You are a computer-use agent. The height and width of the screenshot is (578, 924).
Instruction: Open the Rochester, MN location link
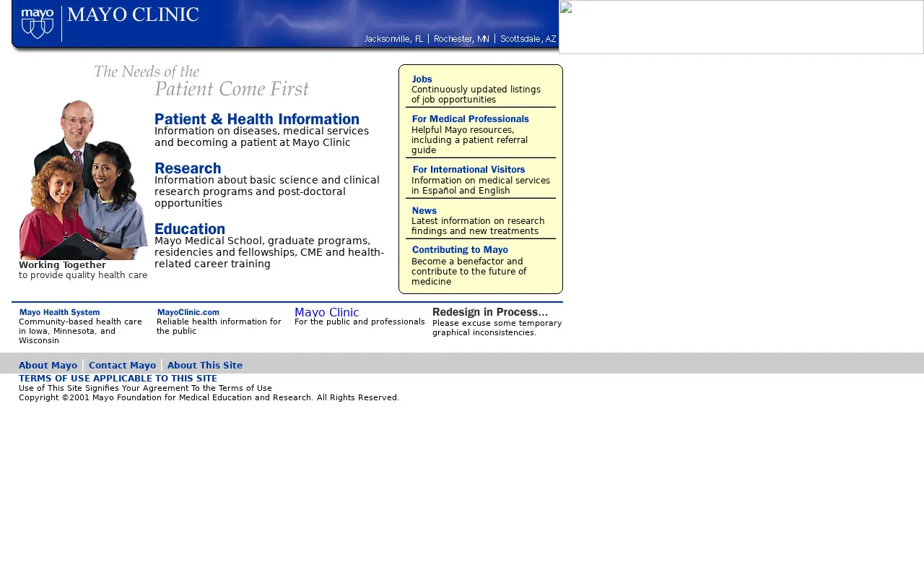[461, 39]
